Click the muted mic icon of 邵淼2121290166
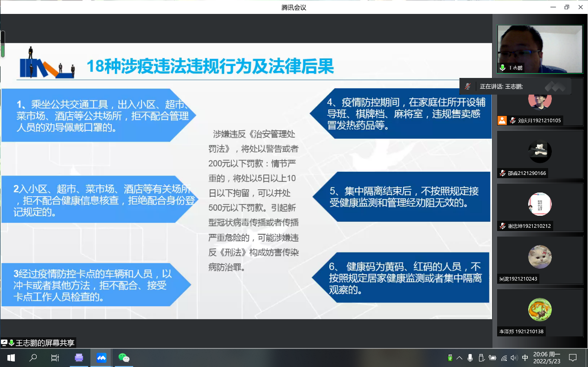This screenshot has height=367, width=588. pos(502,173)
